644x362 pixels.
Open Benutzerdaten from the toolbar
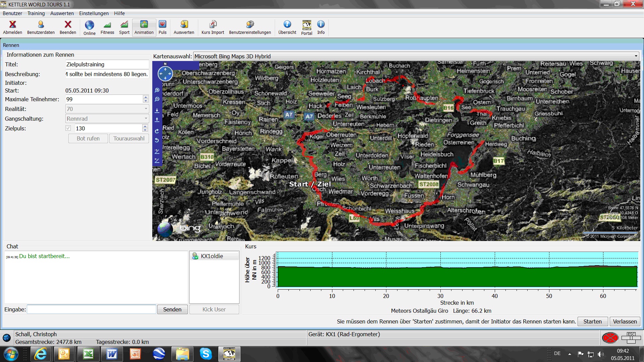pyautogui.click(x=41, y=27)
